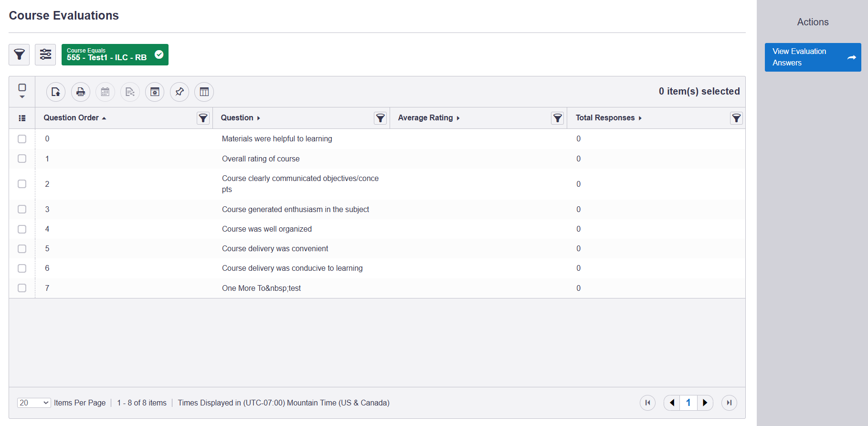Sort by Average Rating column header
Image resolution: width=868 pixels, height=426 pixels.
[429, 118]
